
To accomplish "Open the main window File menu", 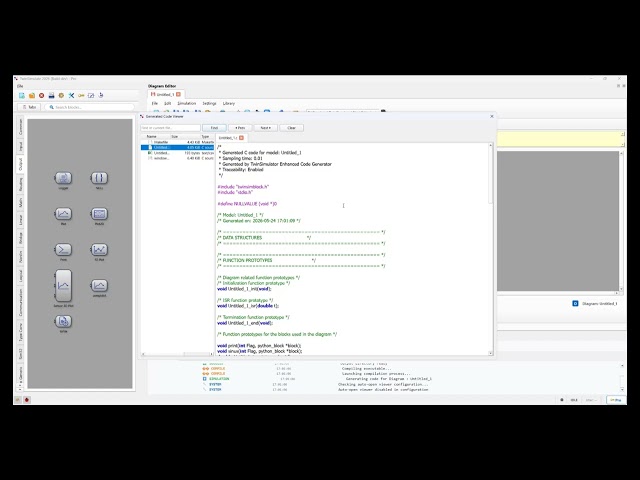I will tap(20, 86).
